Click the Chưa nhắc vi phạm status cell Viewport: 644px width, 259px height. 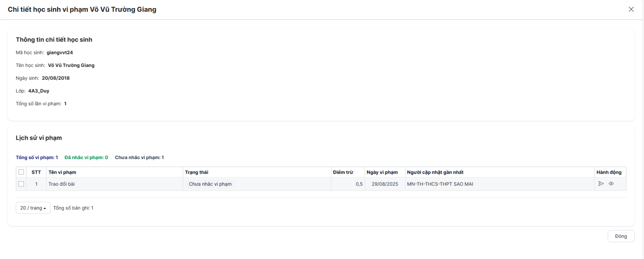coord(210,184)
